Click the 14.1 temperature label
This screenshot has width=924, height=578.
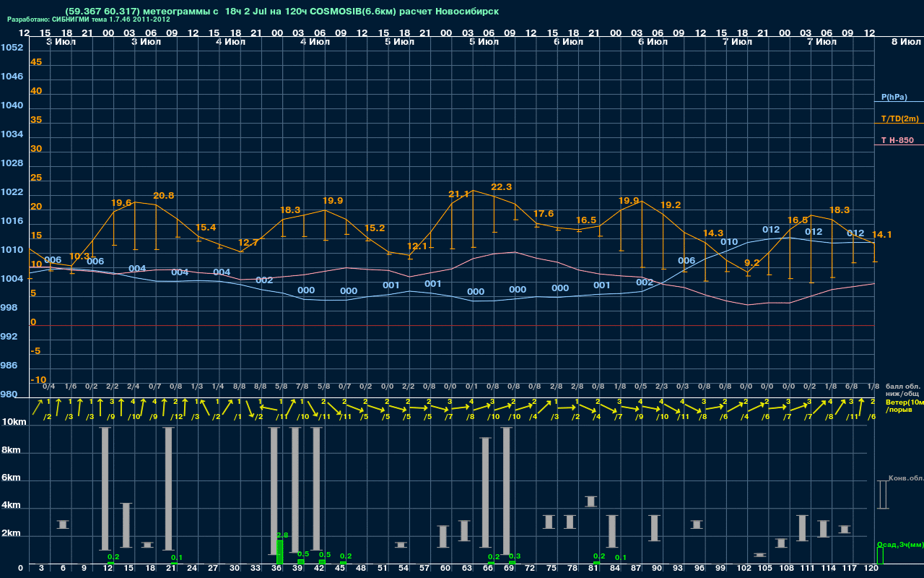pos(882,235)
